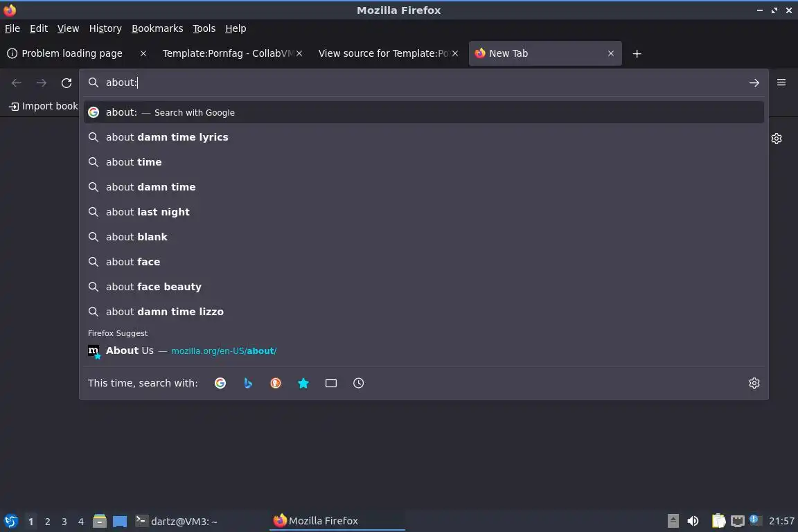Image resolution: width=798 pixels, height=532 pixels.
Task: Switch to workspace 1
Action: point(31,522)
